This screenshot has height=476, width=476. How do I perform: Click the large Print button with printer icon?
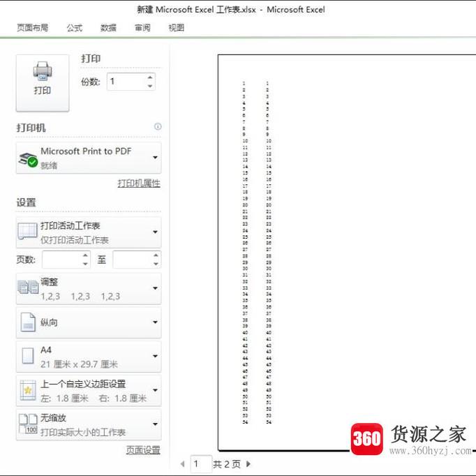pyautogui.click(x=43, y=83)
